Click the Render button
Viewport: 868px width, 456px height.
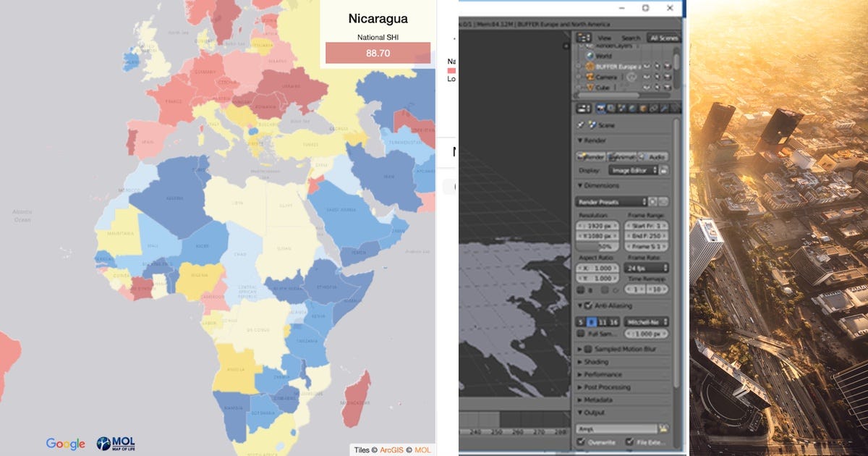click(x=592, y=156)
